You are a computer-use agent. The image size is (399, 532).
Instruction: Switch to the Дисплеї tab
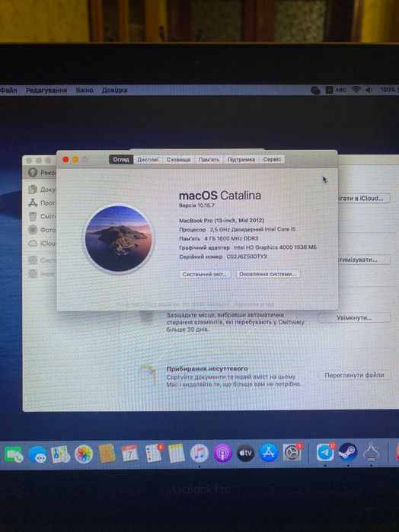(x=148, y=160)
